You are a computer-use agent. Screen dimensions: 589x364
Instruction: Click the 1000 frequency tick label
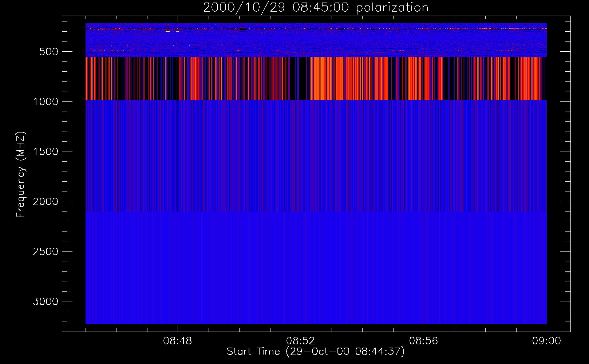pos(46,102)
